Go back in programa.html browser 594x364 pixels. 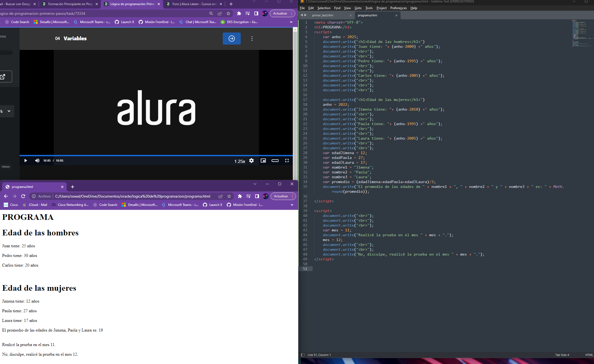(6, 196)
